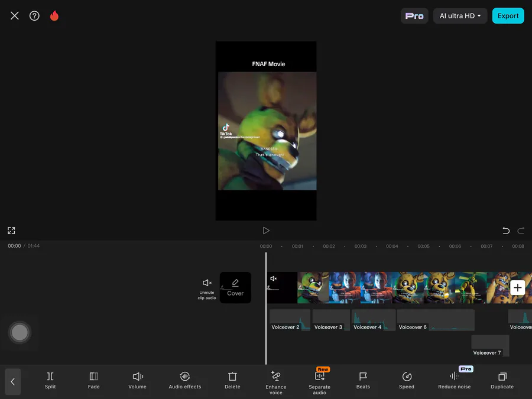Play the video preview
The height and width of the screenshot is (399, 532).
click(266, 231)
